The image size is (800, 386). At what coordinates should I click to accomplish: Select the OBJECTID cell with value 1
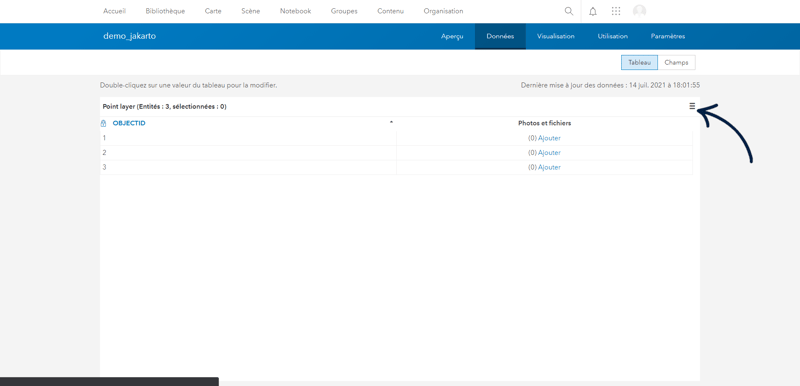pos(248,138)
